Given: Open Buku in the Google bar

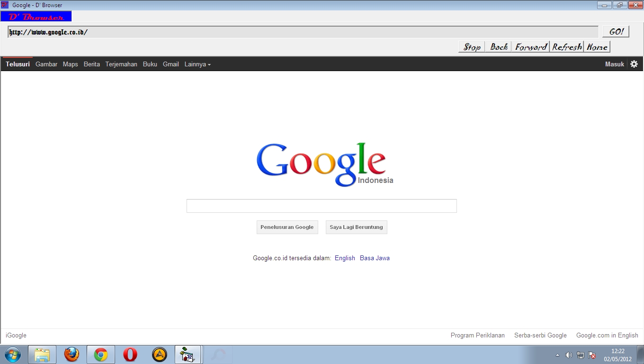Looking at the screenshot, I should [x=150, y=64].
